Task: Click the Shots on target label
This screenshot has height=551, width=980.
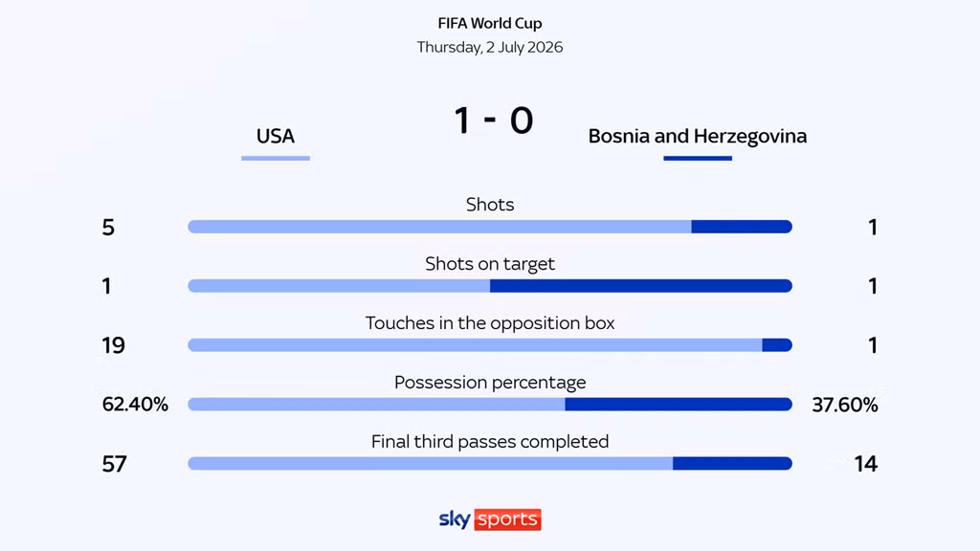Action: (490, 264)
